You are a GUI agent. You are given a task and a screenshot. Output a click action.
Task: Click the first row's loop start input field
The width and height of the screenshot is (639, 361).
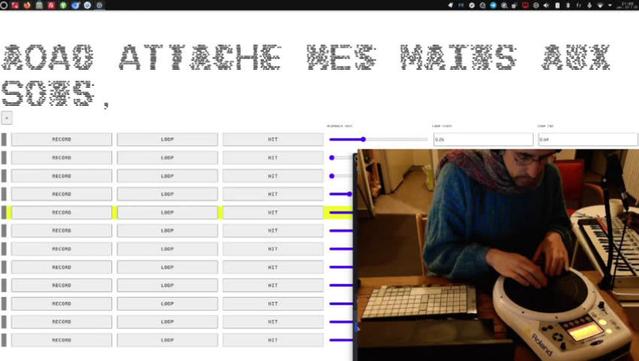(483, 139)
